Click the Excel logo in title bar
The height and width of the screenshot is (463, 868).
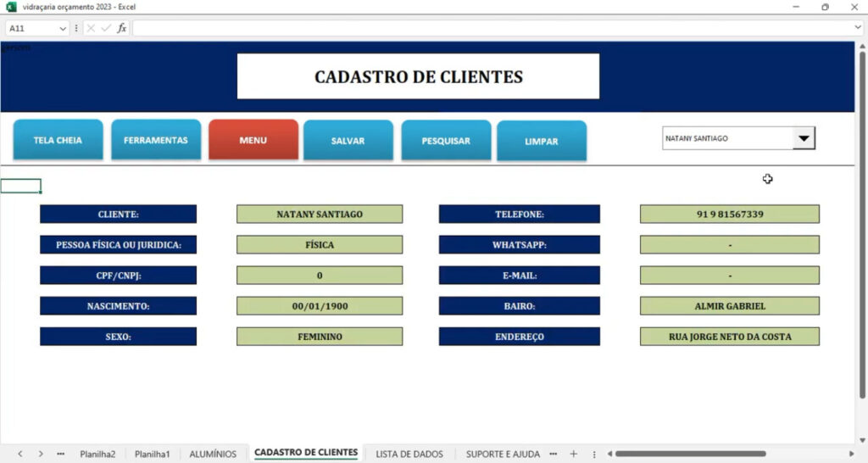(11, 7)
